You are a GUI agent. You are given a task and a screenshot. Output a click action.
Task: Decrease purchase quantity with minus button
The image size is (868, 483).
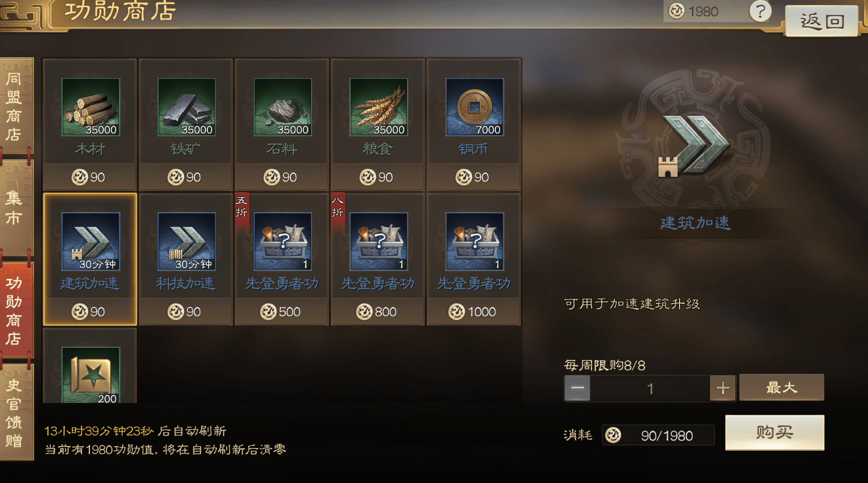pos(577,388)
